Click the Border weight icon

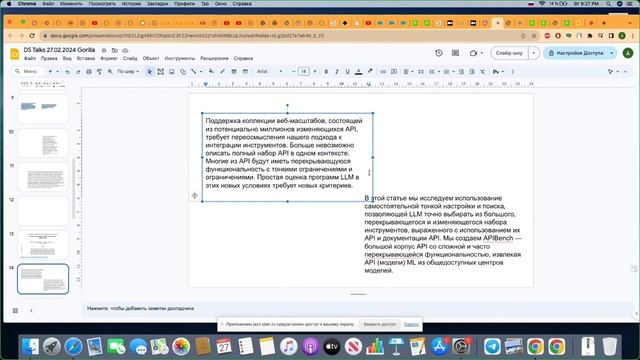[x=234, y=71]
